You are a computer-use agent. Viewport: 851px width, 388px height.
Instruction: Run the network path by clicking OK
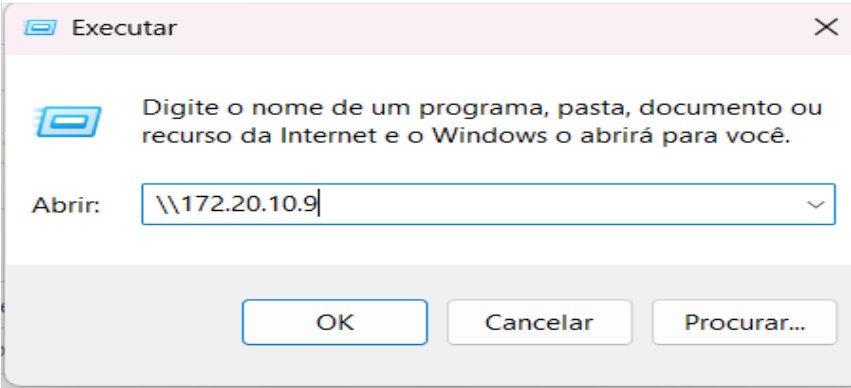[335, 322]
